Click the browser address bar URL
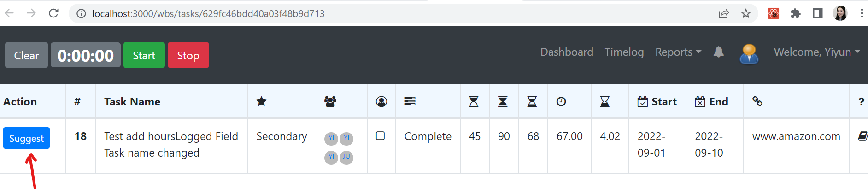Image resolution: width=868 pixels, height=192 pixels. 208,14
